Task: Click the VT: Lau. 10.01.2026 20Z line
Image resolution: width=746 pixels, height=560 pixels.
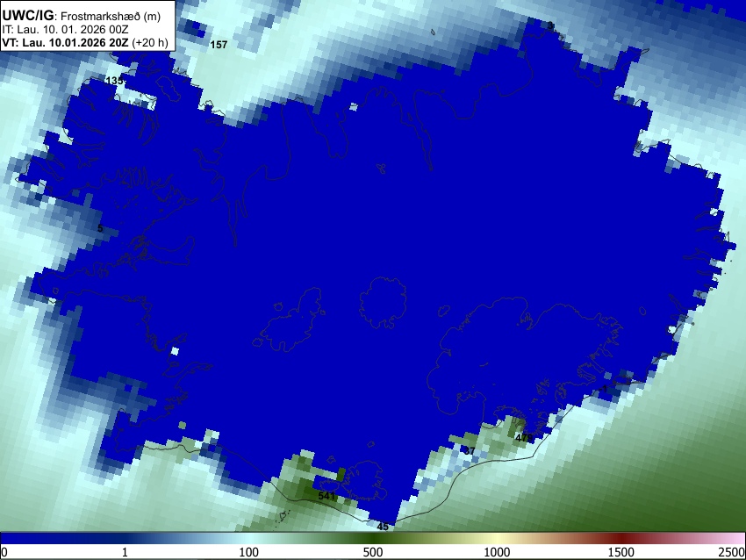Action: (65, 42)
